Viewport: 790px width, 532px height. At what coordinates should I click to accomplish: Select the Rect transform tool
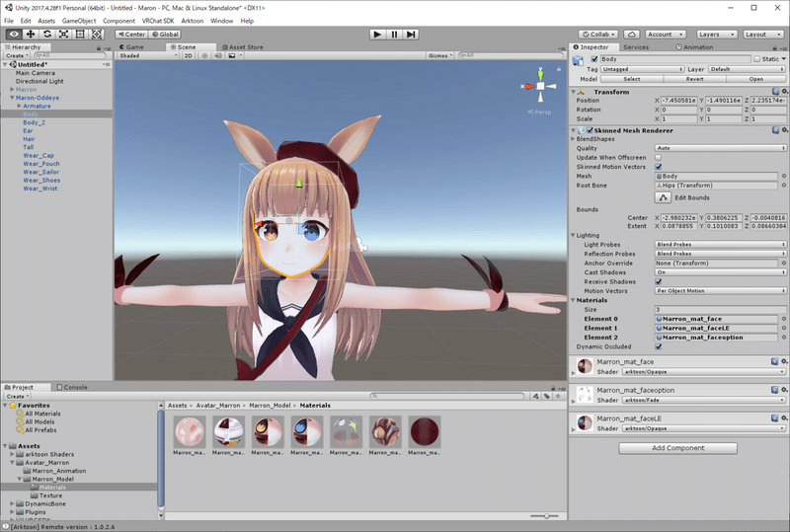pos(80,35)
